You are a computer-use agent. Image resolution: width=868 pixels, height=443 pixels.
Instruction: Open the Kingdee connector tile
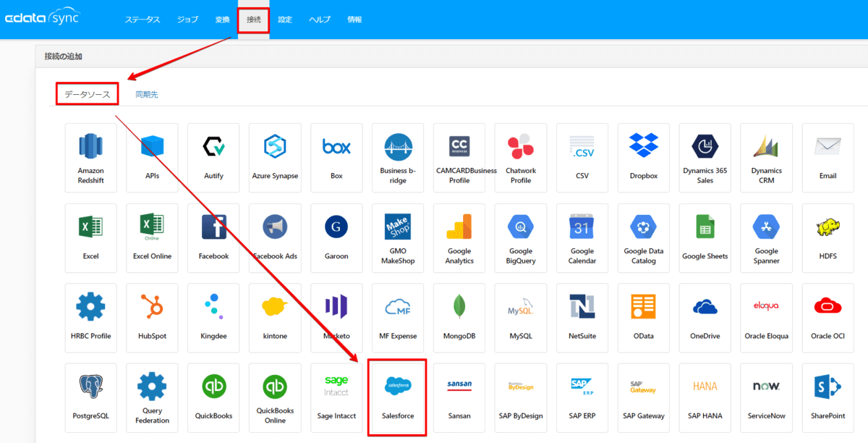pos(214,318)
